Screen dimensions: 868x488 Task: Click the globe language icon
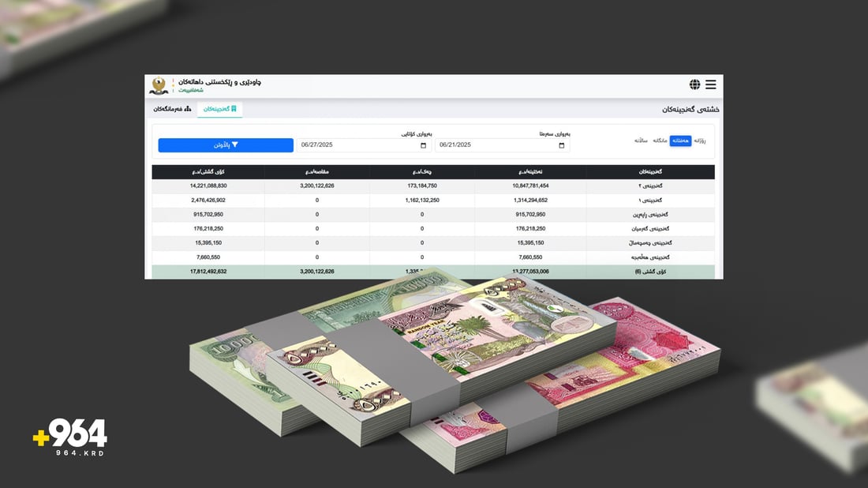click(694, 84)
